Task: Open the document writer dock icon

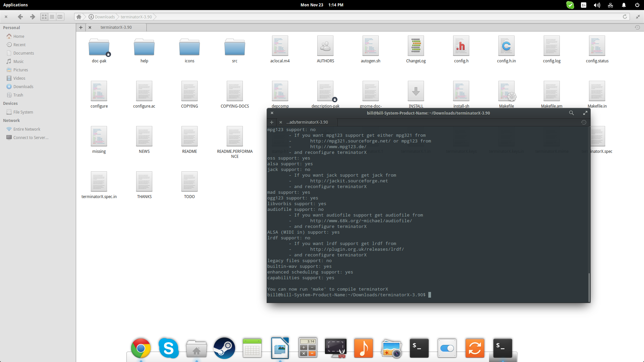Action: tap(280, 348)
